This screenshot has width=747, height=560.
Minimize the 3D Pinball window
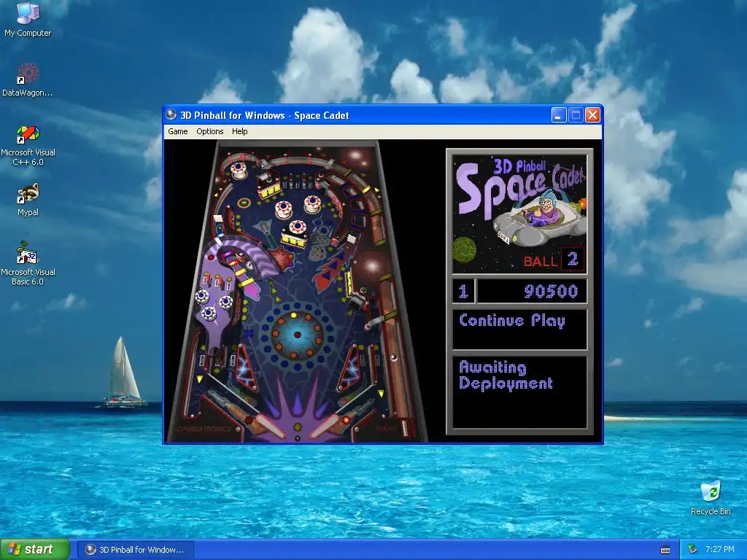[559, 114]
